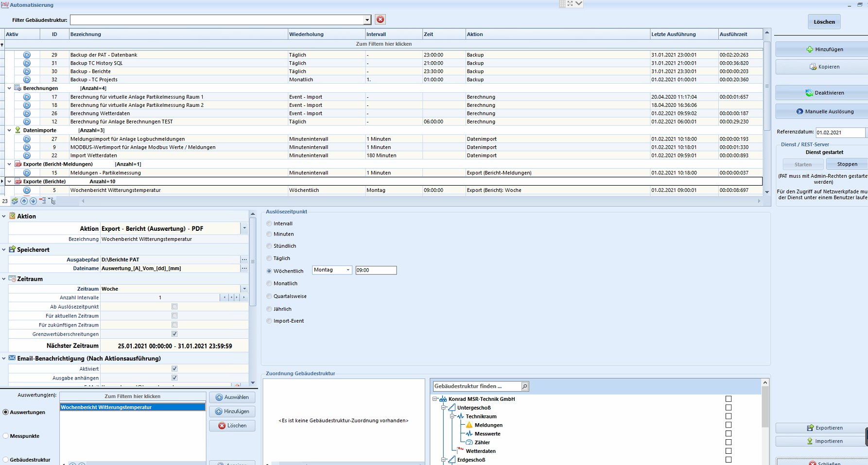Click into the Referenzdatum date field
868x465 pixels.
[x=840, y=132]
